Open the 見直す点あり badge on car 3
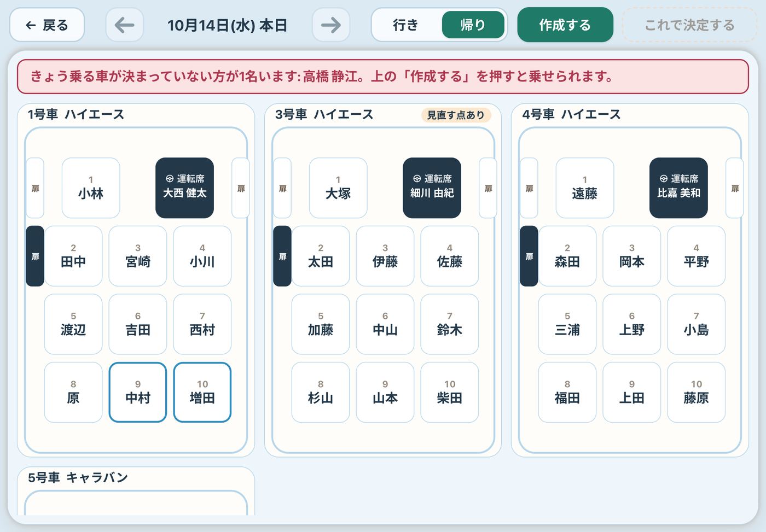The width and height of the screenshot is (766, 532). pos(456,115)
